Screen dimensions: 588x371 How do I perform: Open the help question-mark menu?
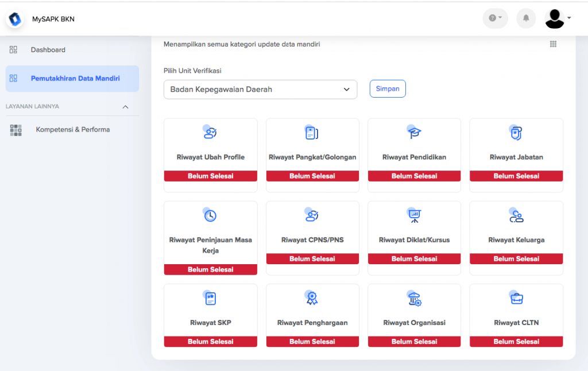click(495, 18)
